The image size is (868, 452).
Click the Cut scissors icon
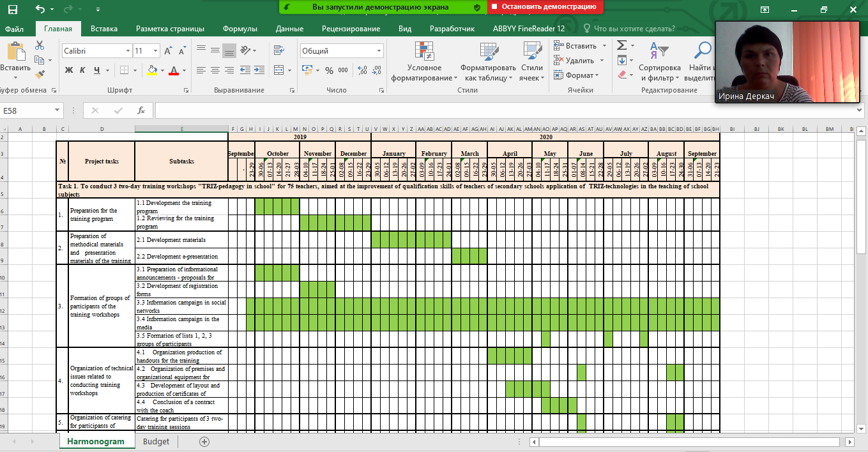[x=40, y=45]
